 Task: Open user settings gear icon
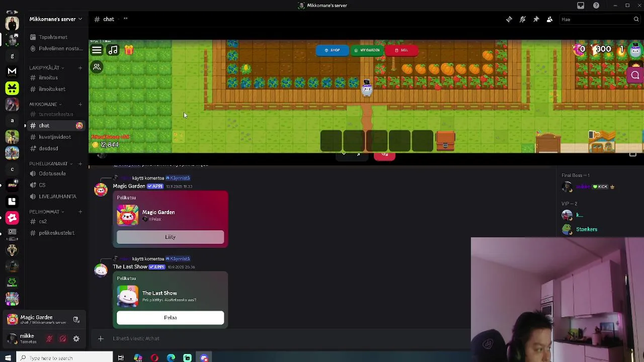76,339
